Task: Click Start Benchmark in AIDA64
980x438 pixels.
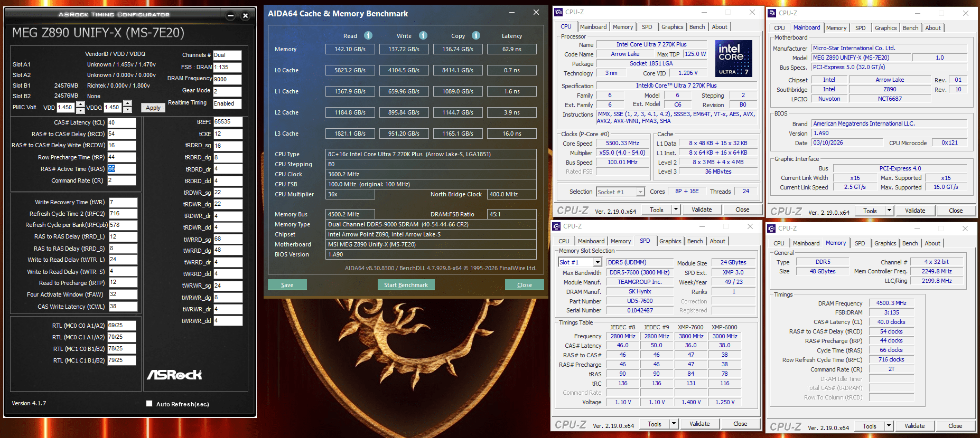Action: coord(406,285)
